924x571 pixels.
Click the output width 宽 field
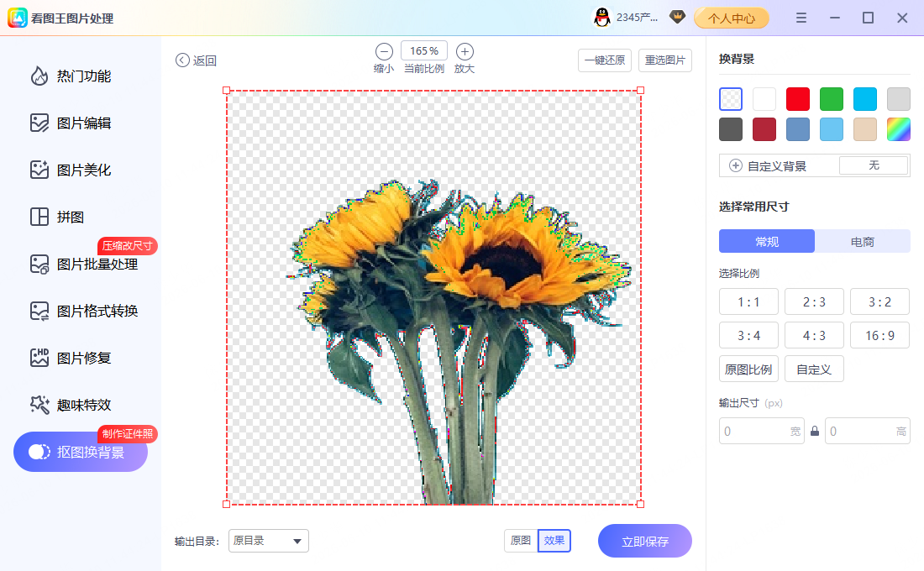(x=761, y=432)
